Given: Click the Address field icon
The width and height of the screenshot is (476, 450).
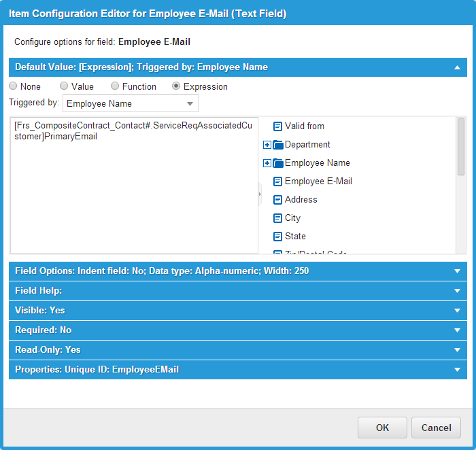Looking at the screenshot, I should [277, 200].
